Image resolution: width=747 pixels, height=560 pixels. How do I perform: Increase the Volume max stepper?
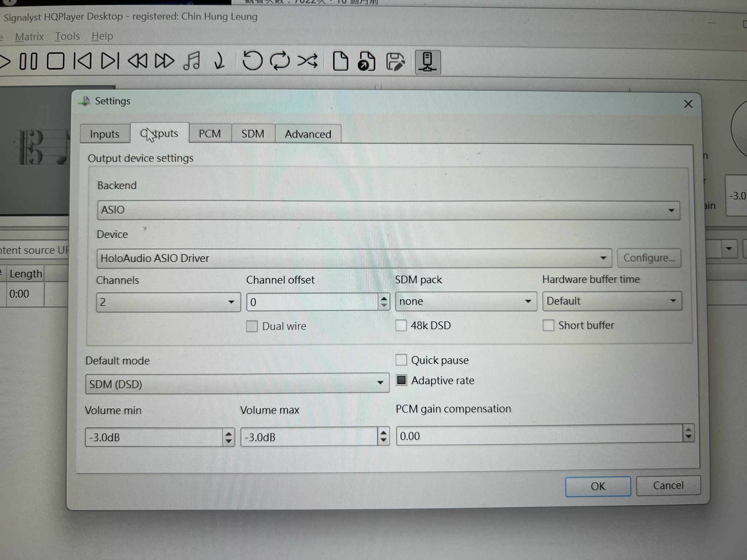click(x=383, y=433)
